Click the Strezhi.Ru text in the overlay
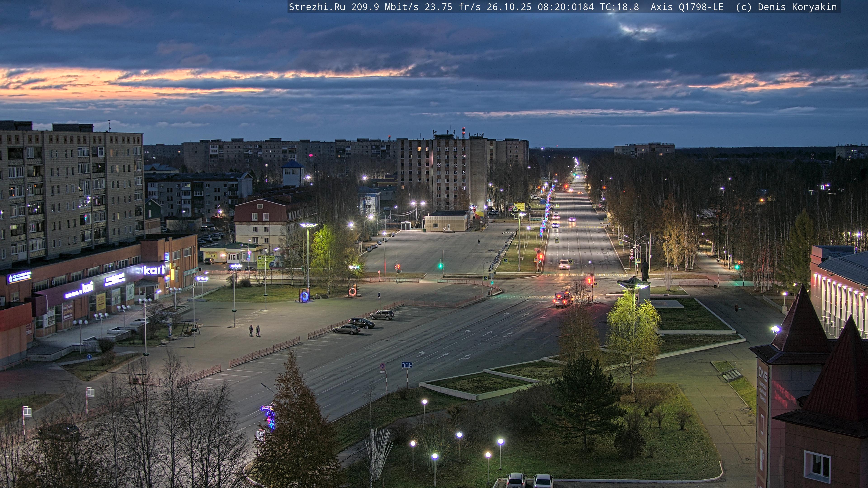 317,7
